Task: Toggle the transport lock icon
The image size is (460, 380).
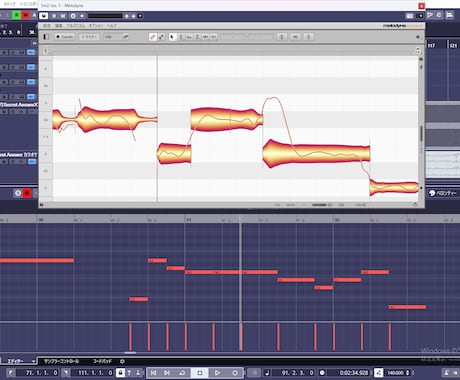Action: tap(120, 373)
